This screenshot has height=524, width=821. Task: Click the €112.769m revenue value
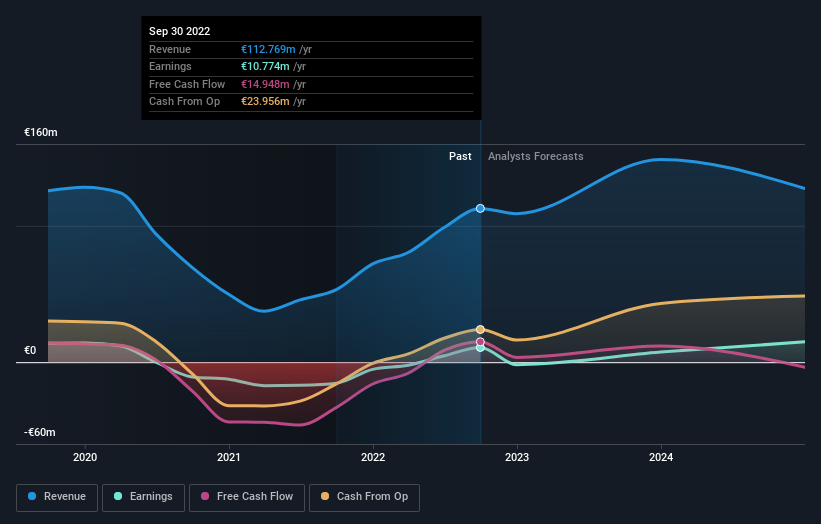(x=268, y=49)
